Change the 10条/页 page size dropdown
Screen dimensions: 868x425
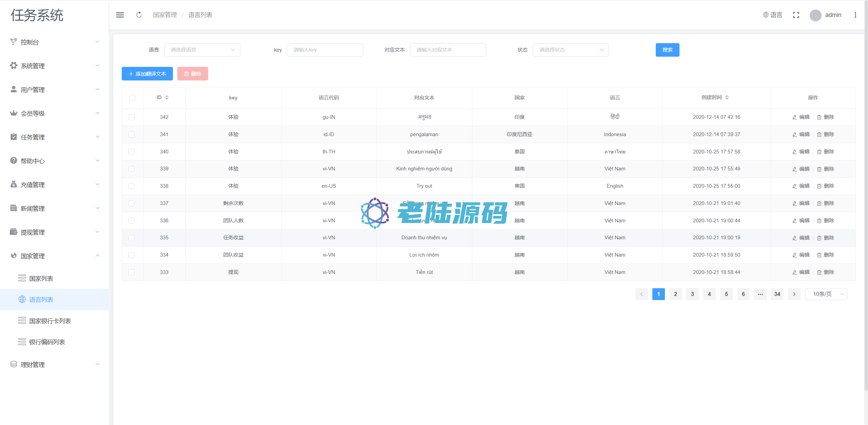(x=826, y=294)
